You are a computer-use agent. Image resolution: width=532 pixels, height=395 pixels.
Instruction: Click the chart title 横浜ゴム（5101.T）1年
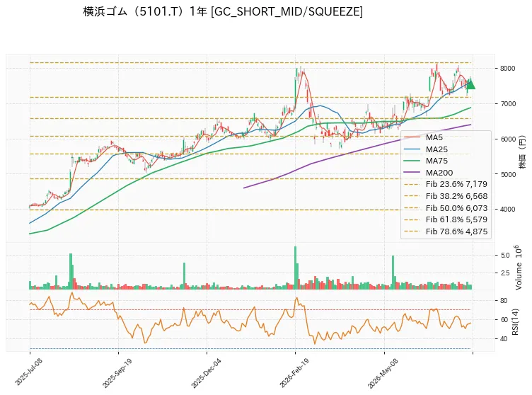coord(145,11)
